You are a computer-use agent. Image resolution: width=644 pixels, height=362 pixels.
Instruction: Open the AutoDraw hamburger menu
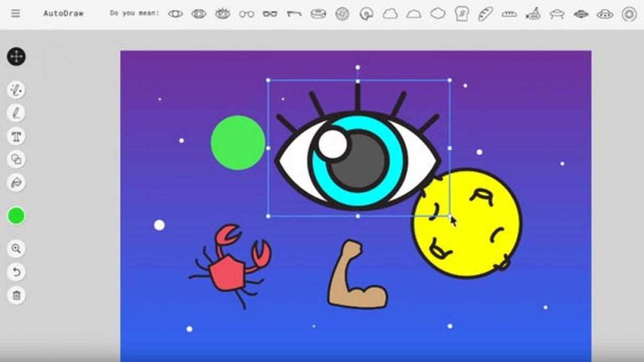[16, 13]
